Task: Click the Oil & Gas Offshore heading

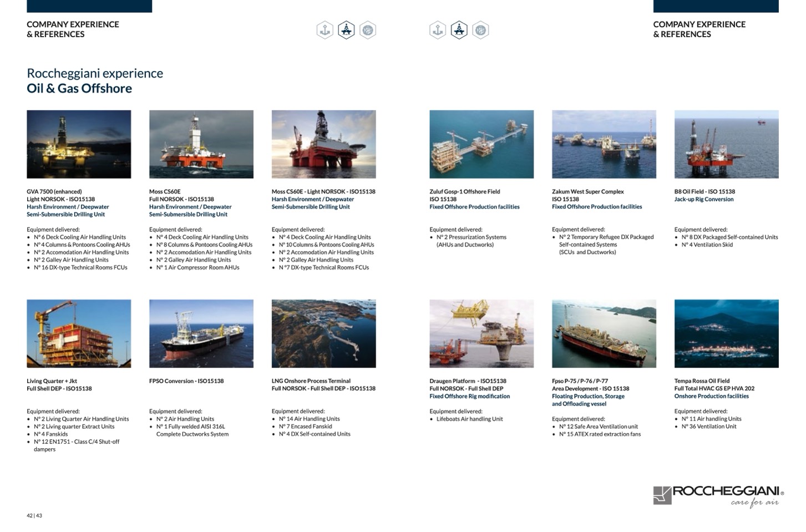Action: click(x=79, y=89)
